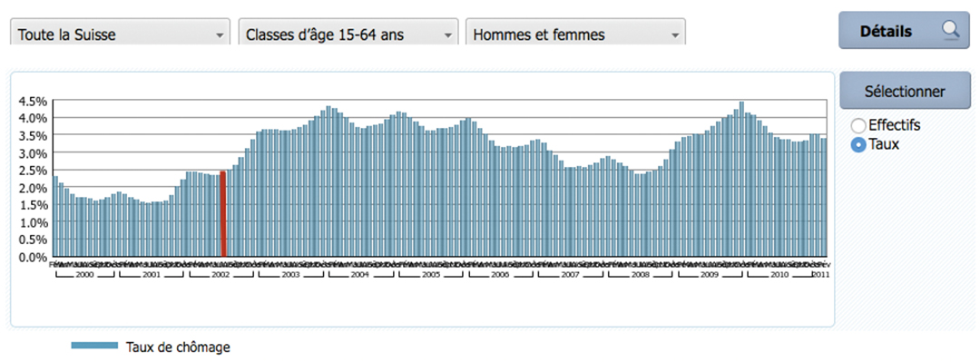Open the Hommes et femmes dropdown
Image resolution: width=980 pixels, height=362 pixels.
pyautogui.click(x=575, y=32)
